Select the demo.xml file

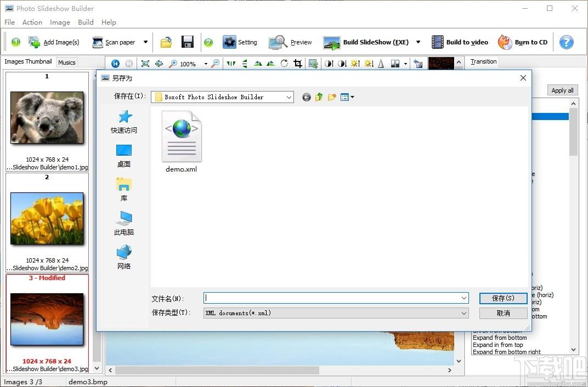tap(181, 141)
